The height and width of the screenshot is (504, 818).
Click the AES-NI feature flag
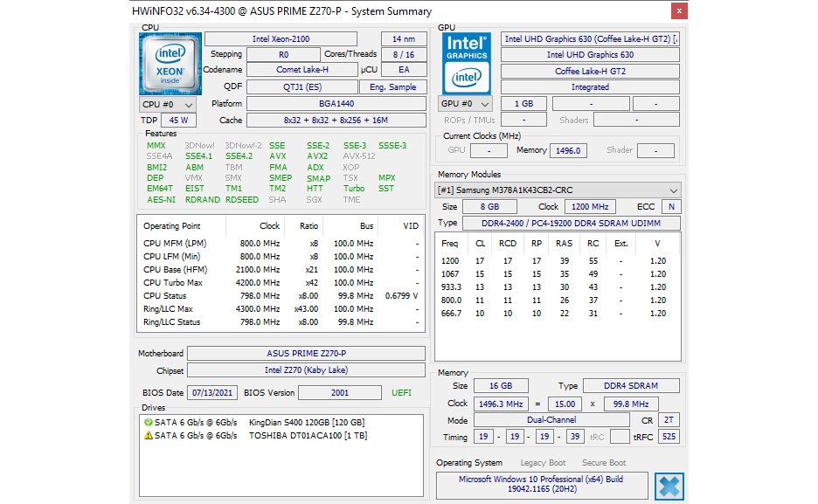pos(161,200)
